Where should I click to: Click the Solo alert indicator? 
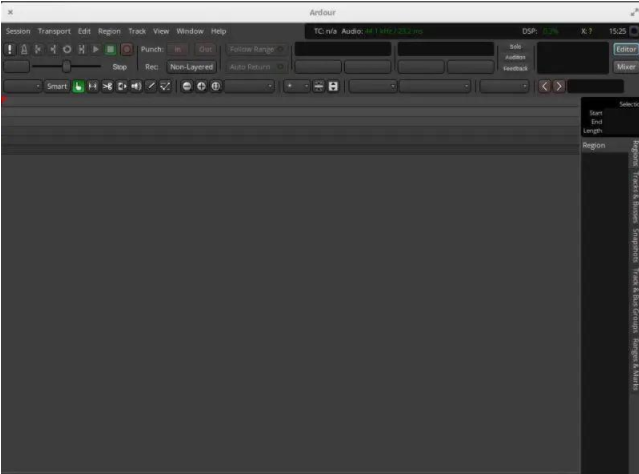pos(515,46)
